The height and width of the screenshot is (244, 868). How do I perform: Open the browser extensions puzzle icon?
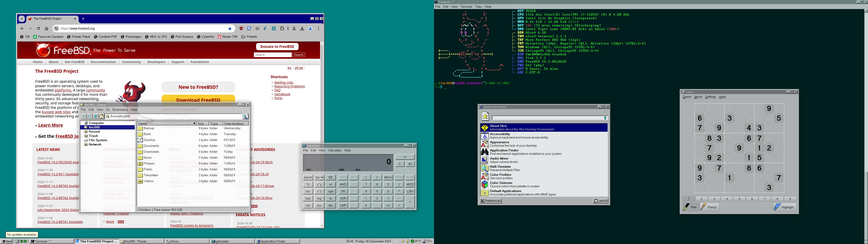(282, 29)
